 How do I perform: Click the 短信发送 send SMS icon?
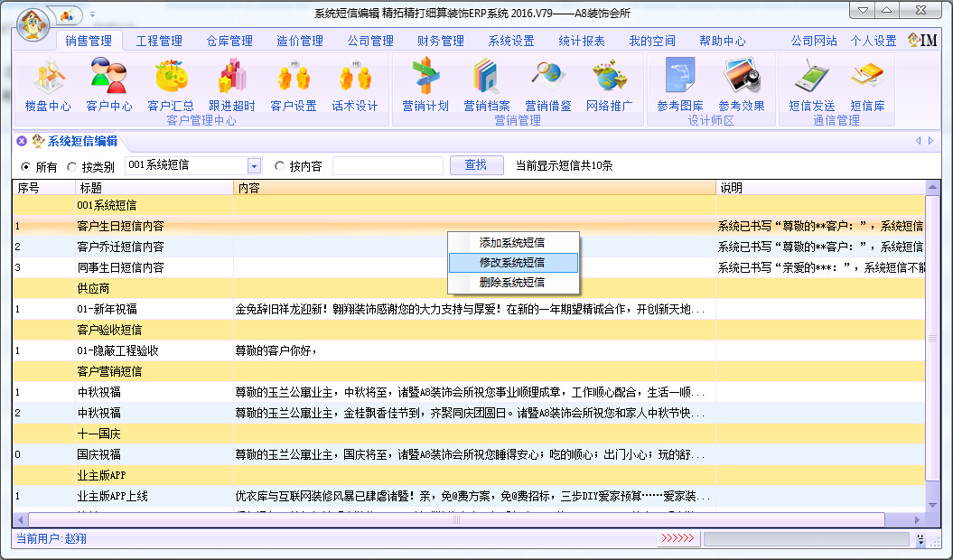812,85
